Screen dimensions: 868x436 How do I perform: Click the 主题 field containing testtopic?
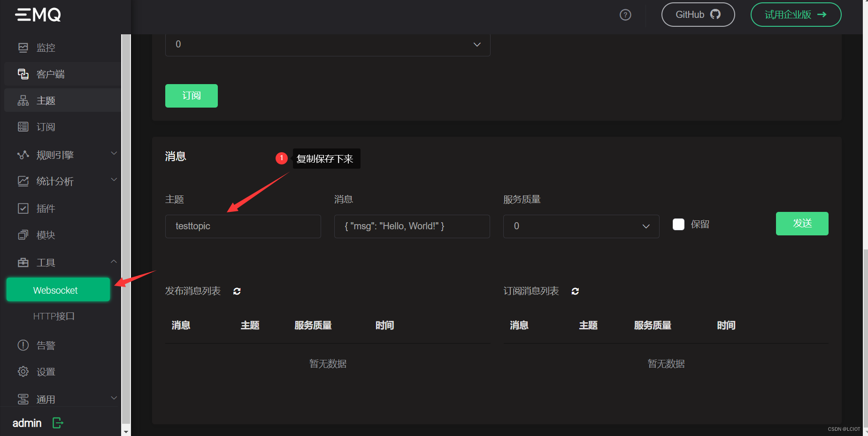pos(243,226)
